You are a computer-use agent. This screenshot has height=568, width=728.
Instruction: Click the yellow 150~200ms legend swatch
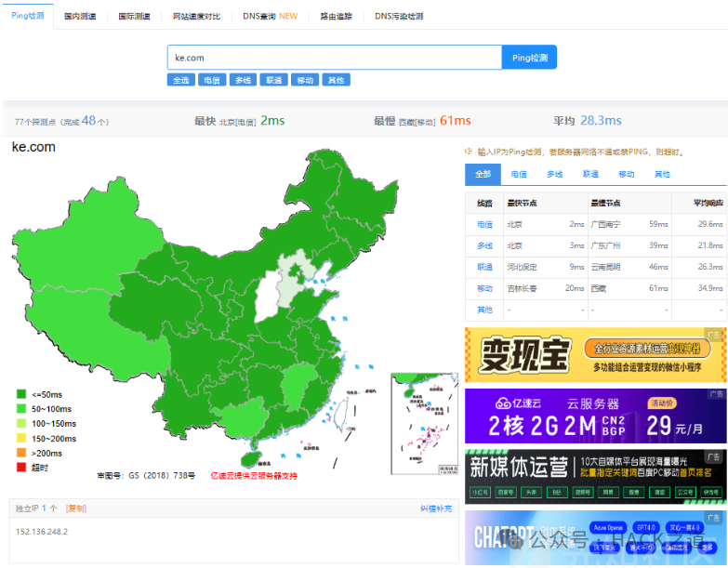pos(21,438)
